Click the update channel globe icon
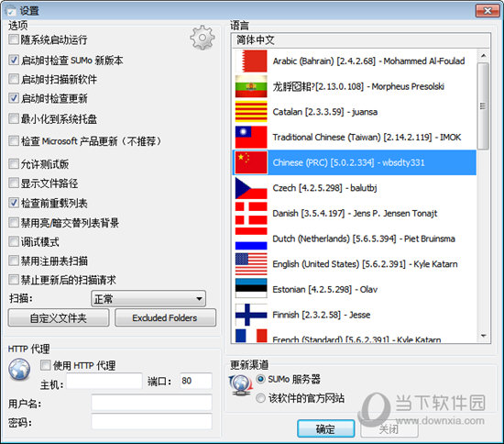This screenshot has height=444, width=504. point(240,384)
